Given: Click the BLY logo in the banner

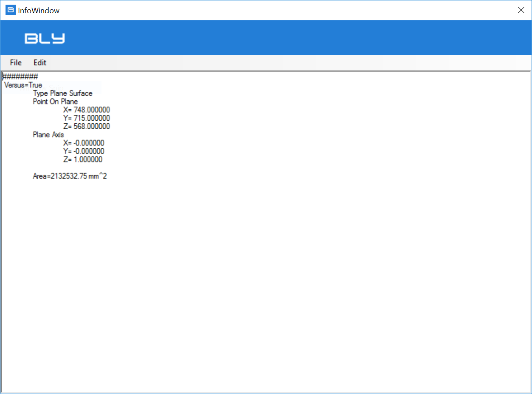Looking at the screenshot, I should [45, 38].
